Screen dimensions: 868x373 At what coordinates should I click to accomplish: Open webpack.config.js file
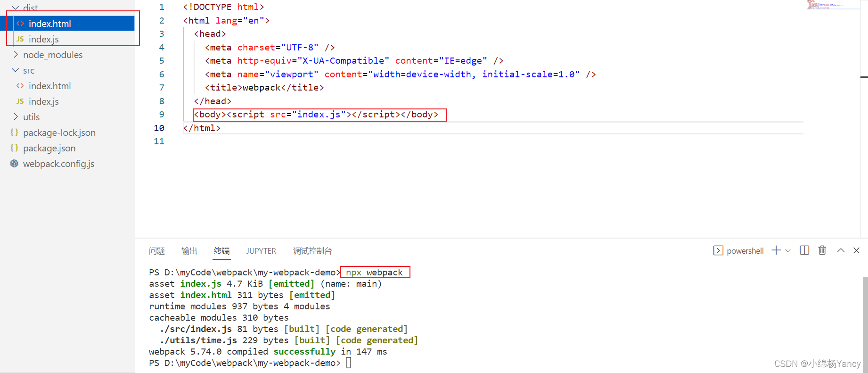coord(67,164)
